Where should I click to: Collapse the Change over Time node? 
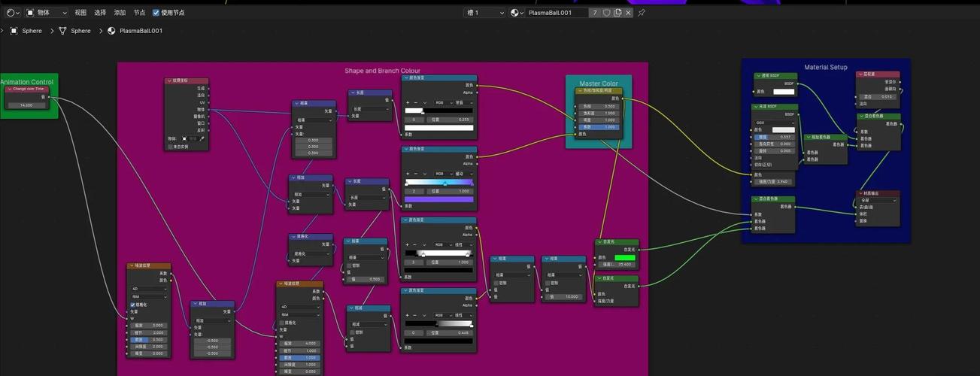pyautogui.click(x=10, y=89)
